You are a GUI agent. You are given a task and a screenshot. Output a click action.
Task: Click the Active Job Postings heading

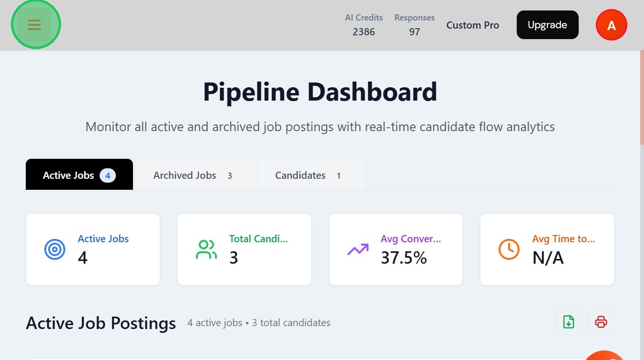(x=101, y=323)
